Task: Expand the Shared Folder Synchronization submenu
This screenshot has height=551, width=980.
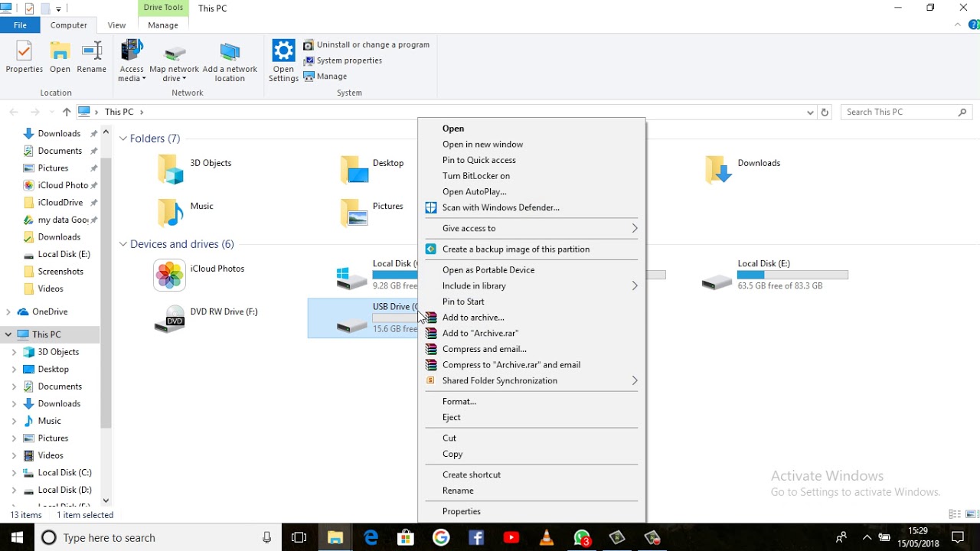Action: (x=531, y=380)
